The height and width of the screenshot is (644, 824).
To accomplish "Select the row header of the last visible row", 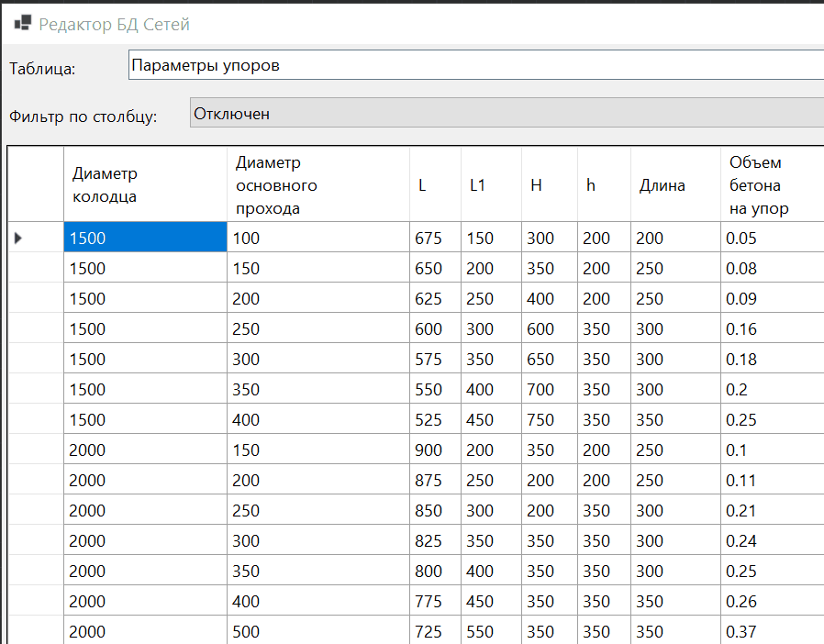I will [36, 632].
